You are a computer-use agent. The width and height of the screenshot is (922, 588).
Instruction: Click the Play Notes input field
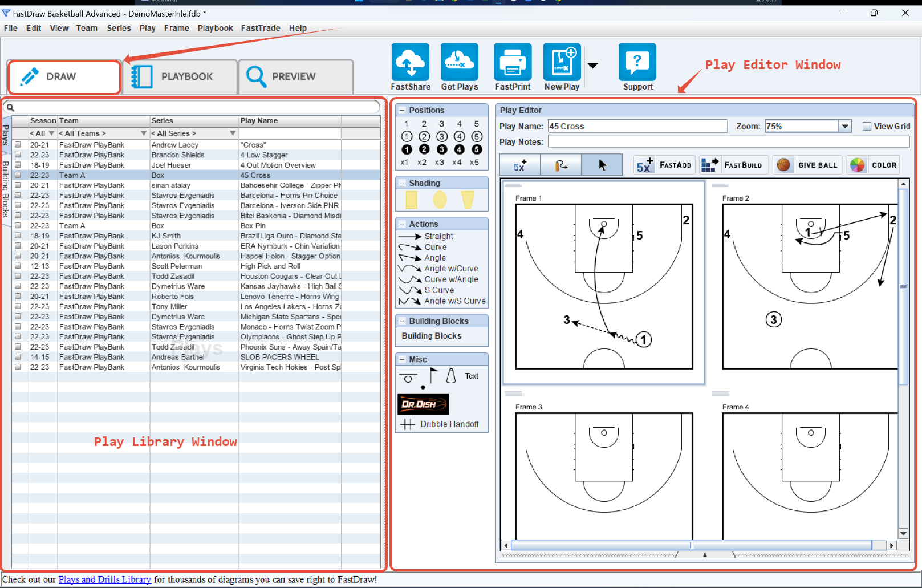pos(729,142)
